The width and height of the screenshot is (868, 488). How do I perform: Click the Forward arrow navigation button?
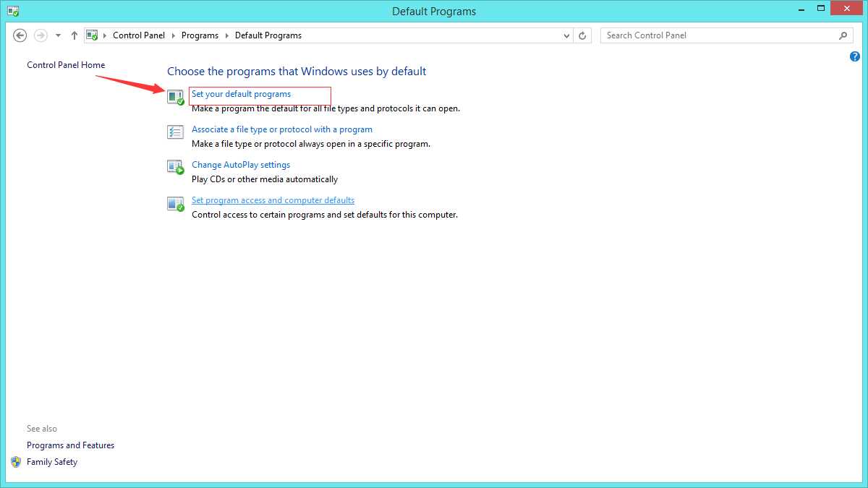[x=41, y=35]
